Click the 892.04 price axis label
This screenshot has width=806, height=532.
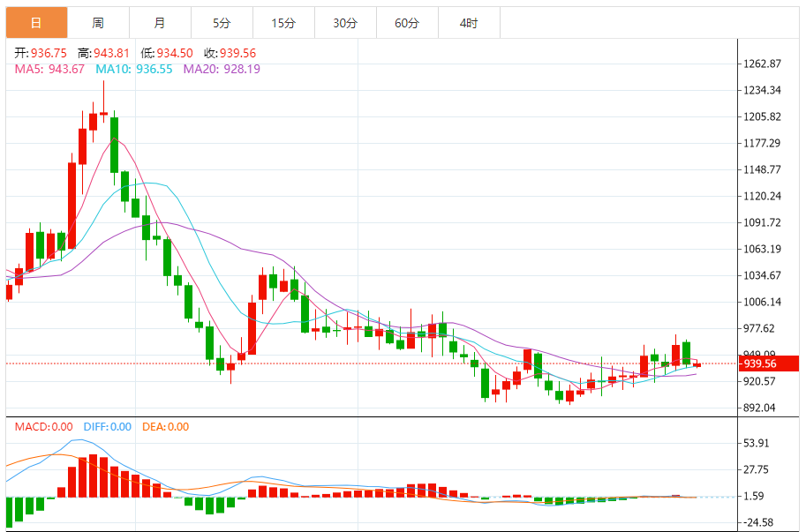(759, 408)
